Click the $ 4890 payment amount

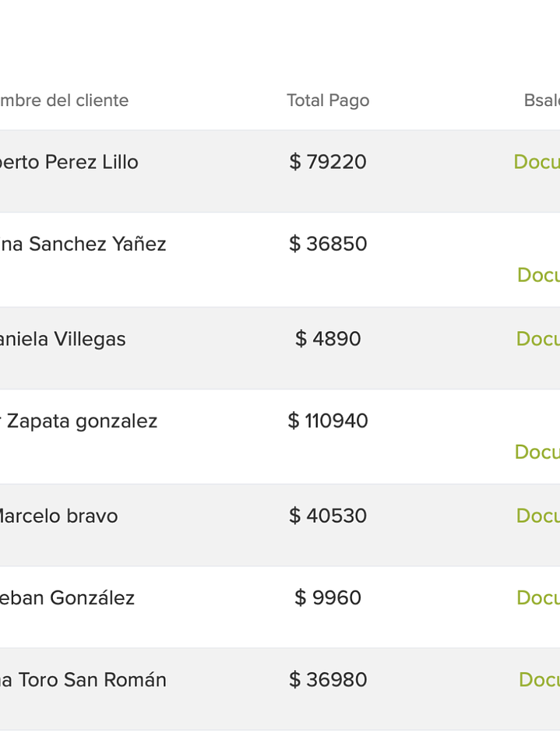pos(327,339)
